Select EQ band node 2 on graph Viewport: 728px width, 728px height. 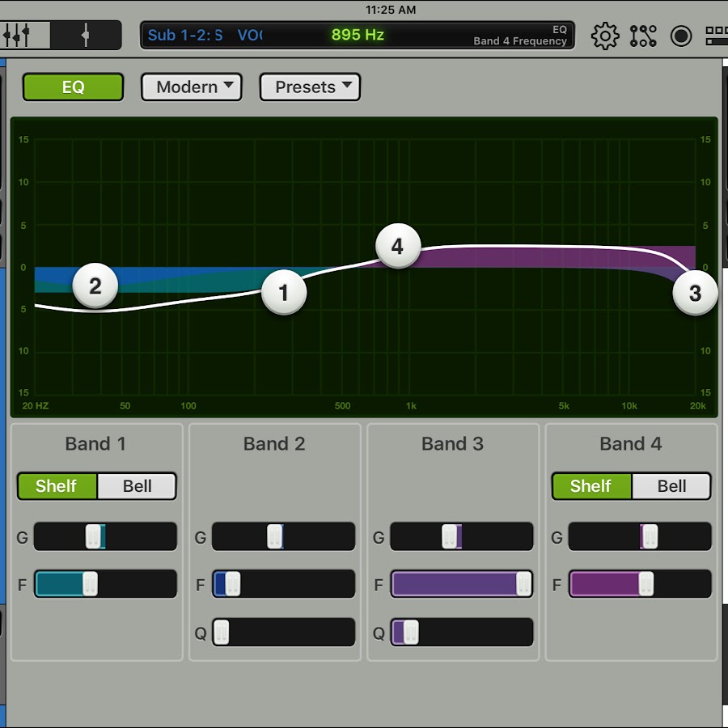95,286
